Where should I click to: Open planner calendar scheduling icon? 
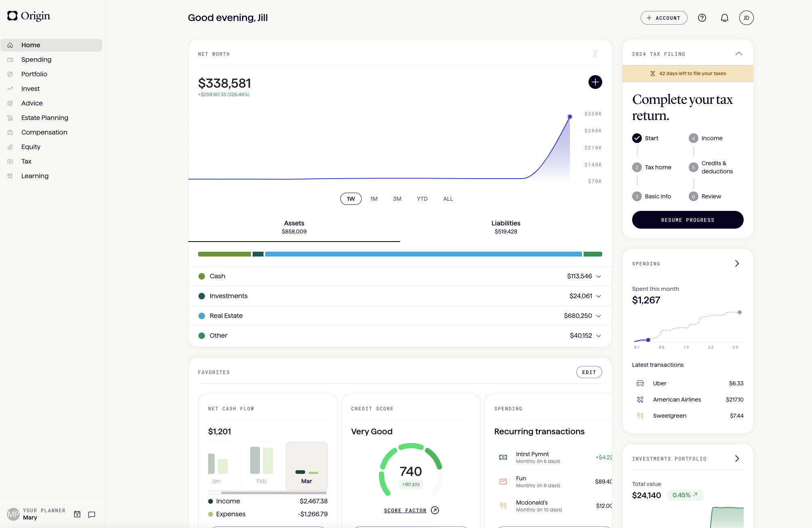77,514
